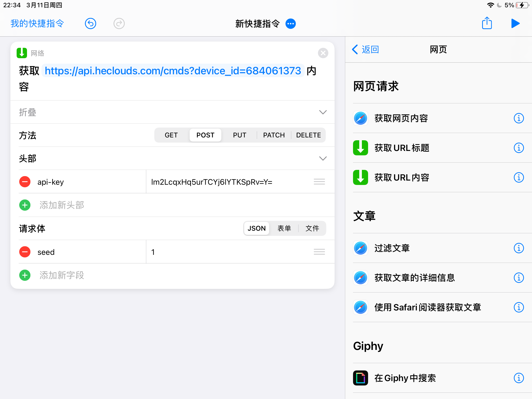Viewport: 532px width, 399px height.
Task: Add a new header with plus icon
Action: [x=25, y=205]
